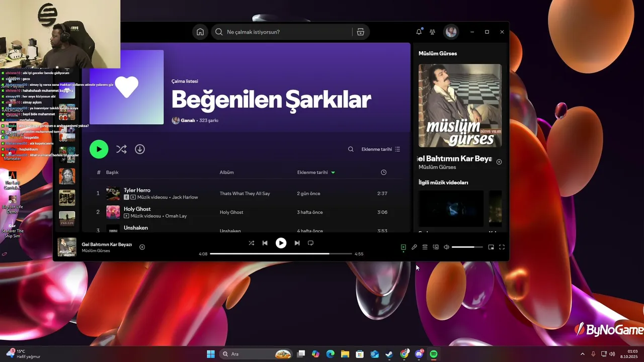644x362 pixels.
Task: Adjust the volume slider
Action: point(467,247)
